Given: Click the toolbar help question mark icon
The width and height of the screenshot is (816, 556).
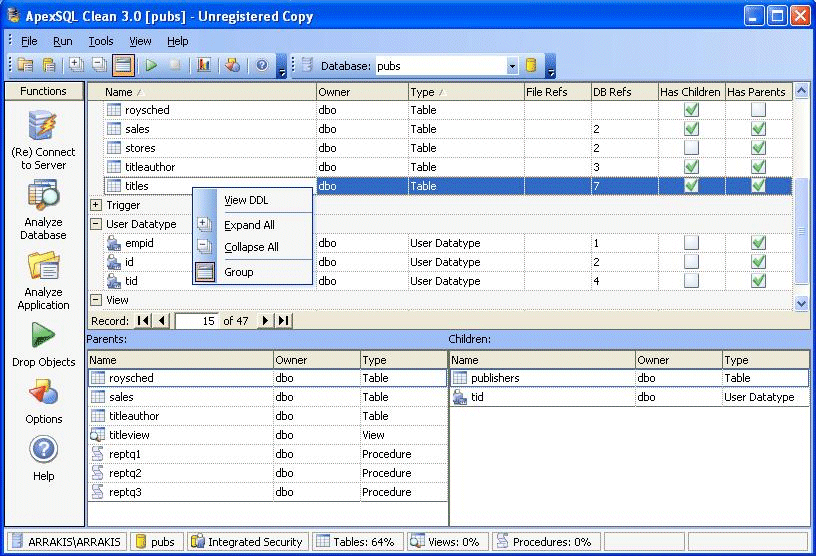Looking at the screenshot, I should click(262, 65).
